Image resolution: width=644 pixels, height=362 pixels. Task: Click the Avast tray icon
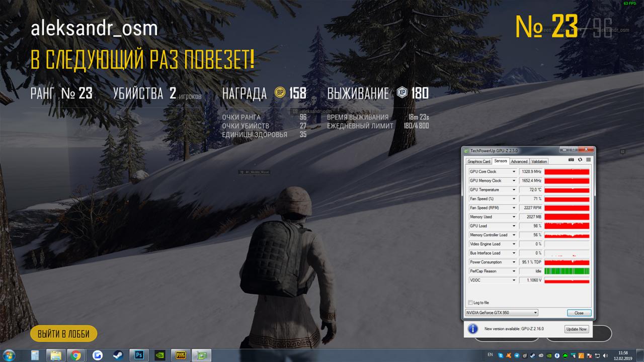click(509, 355)
